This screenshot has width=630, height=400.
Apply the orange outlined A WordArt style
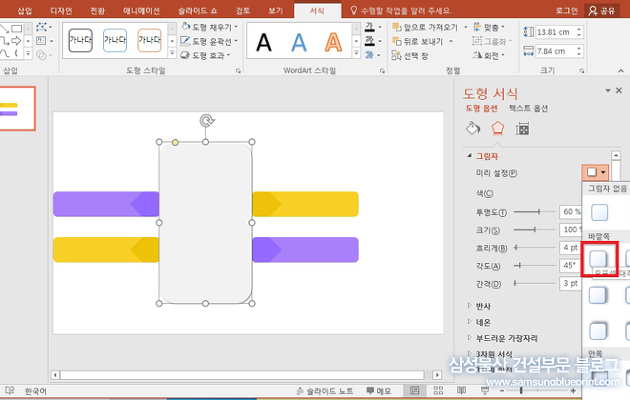333,42
